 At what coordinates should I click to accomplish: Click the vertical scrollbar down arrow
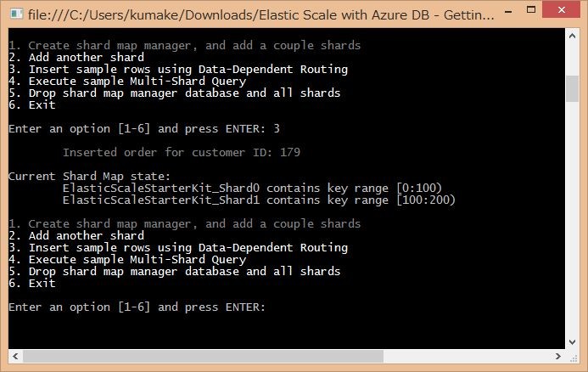coord(572,342)
